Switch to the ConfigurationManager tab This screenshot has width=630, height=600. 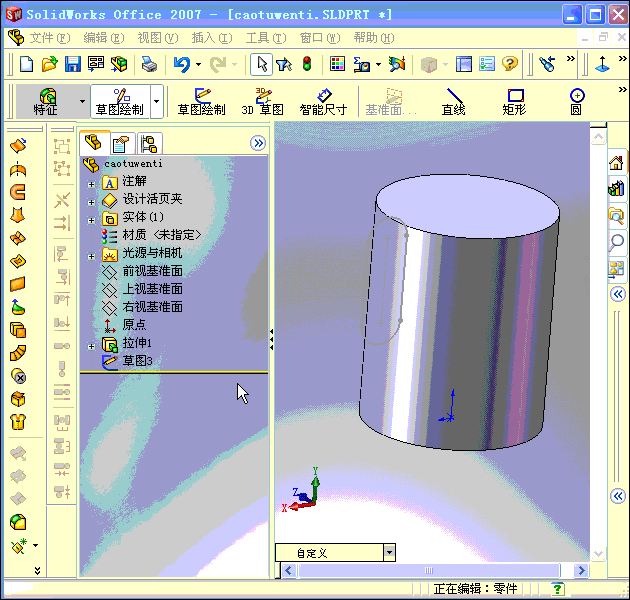coord(149,143)
